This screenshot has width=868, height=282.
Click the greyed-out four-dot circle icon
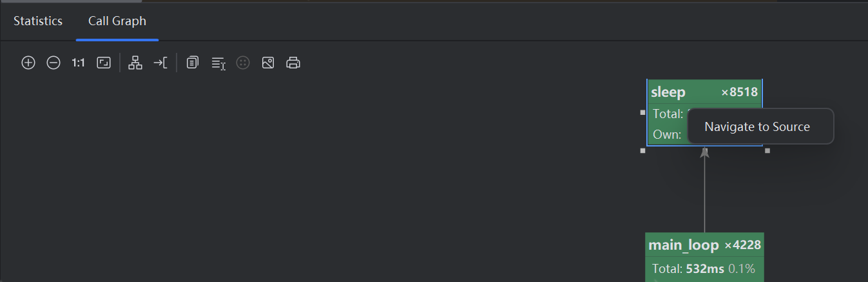(x=243, y=63)
